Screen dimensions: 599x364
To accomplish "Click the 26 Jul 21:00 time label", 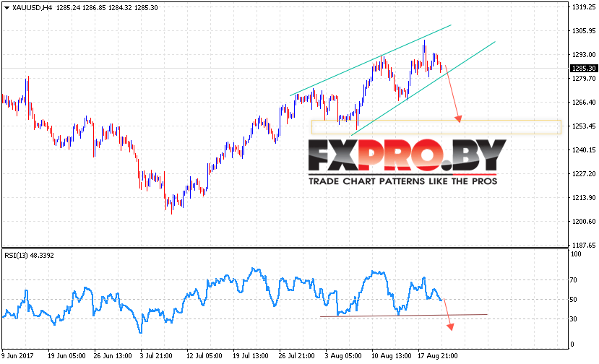I will click(296, 355).
